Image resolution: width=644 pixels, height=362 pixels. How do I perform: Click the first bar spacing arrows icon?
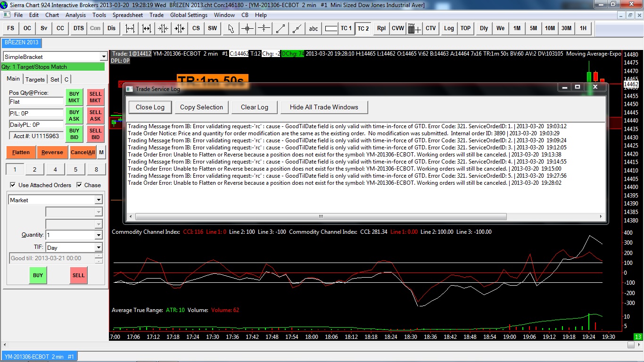[130, 28]
